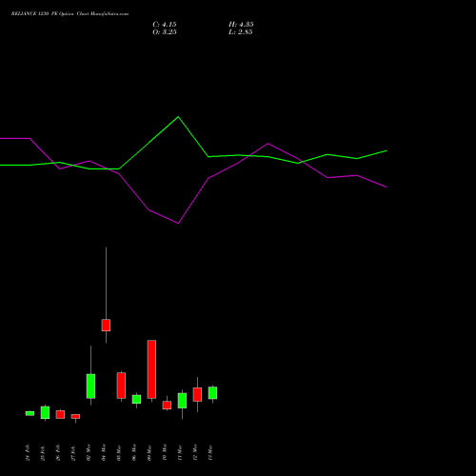Select the red 04 Mar candle with long wick

click(106, 326)
